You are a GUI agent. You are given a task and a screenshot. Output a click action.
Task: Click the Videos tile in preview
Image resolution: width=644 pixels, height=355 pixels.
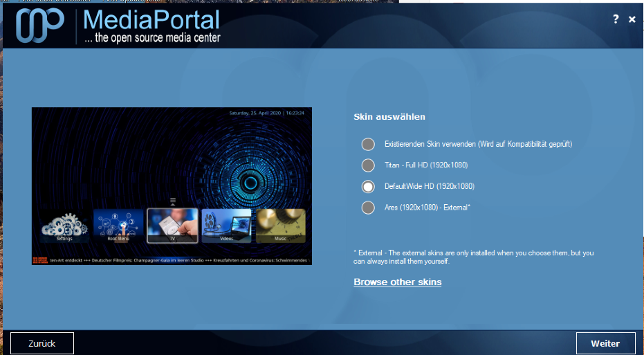pyautogui.click(x=226, y=226)
